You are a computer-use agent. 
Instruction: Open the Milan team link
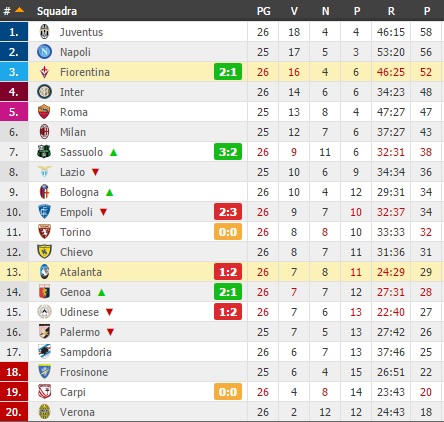73,132
